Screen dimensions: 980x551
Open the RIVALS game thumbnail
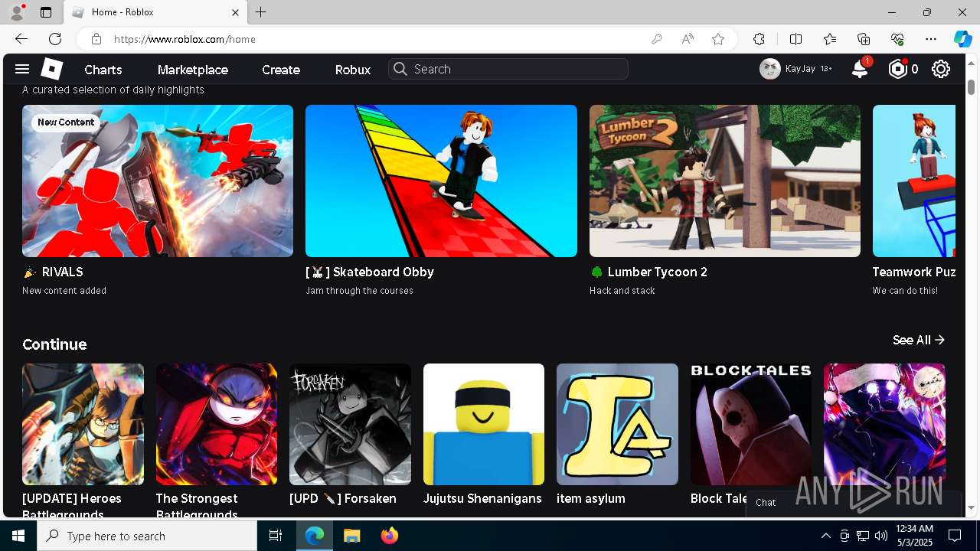pos(158,181)
